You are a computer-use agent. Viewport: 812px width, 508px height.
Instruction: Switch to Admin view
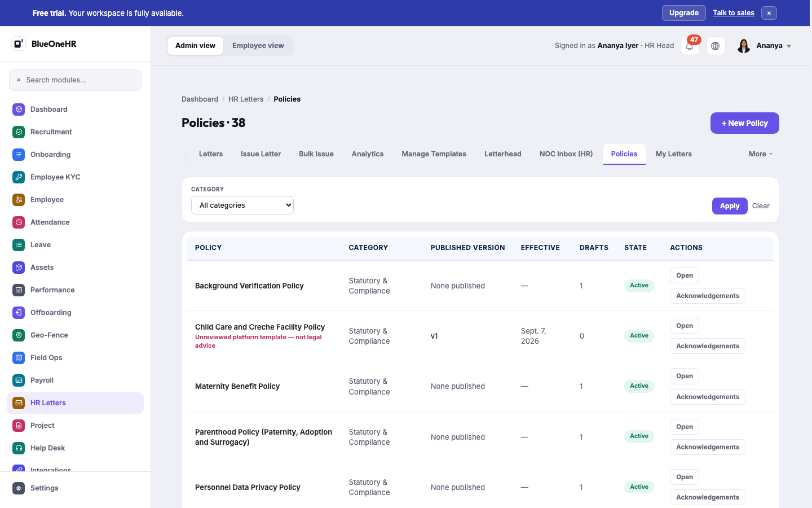click(x=195, y=46)
